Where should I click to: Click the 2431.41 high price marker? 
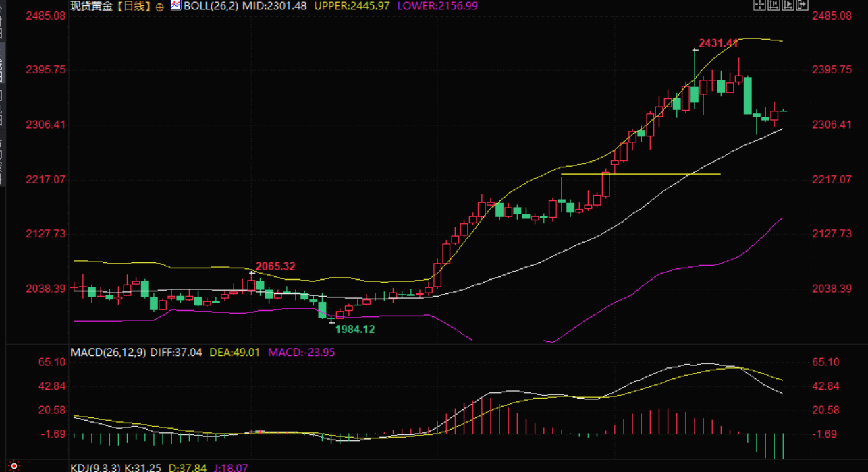[718, 43]
